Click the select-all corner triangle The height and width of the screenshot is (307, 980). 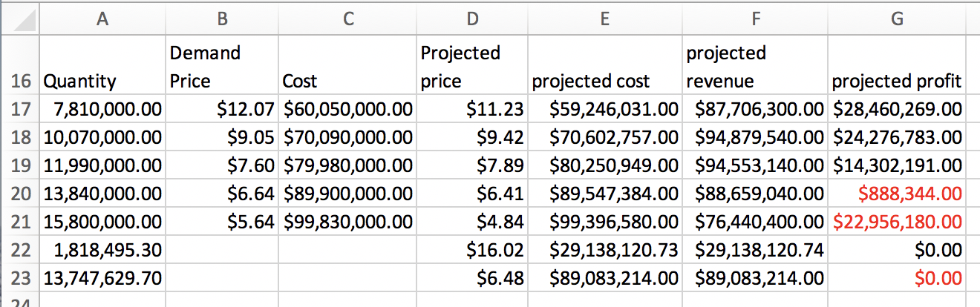tap(20, 21)
